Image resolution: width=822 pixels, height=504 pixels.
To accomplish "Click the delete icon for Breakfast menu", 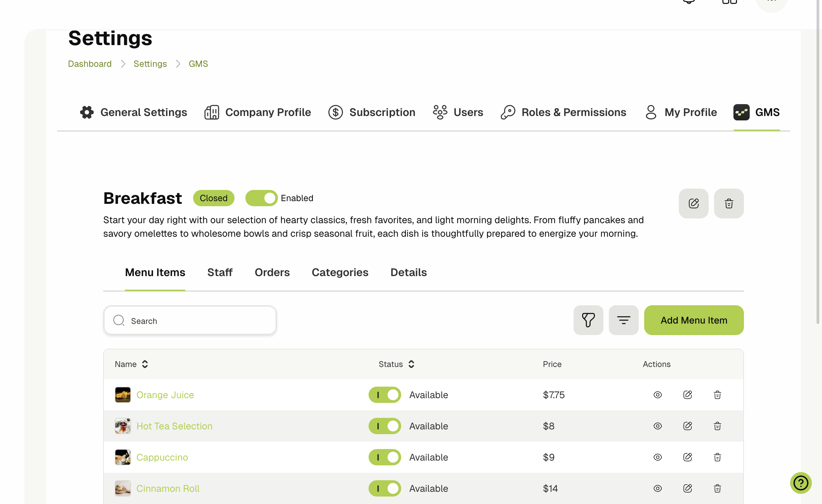I will (x=729, y=203).
